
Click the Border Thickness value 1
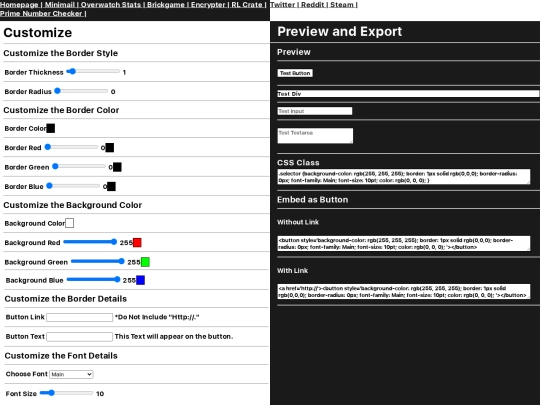(124, 72)
